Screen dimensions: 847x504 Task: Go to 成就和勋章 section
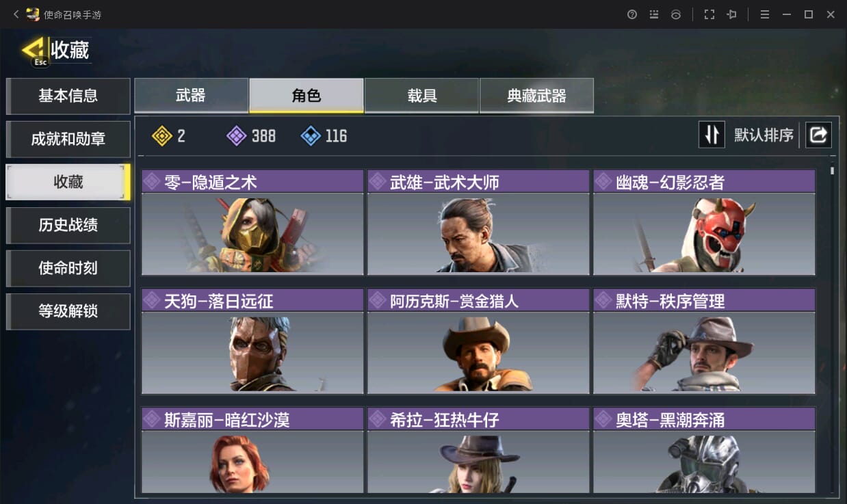pyautogui.click(x=68, y=139)
